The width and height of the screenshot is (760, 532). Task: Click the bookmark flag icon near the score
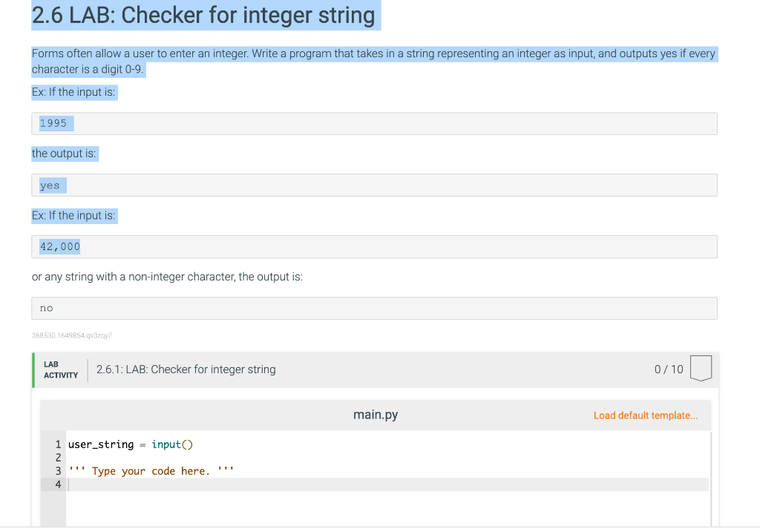pyautogui.click(x=702, y=367)
